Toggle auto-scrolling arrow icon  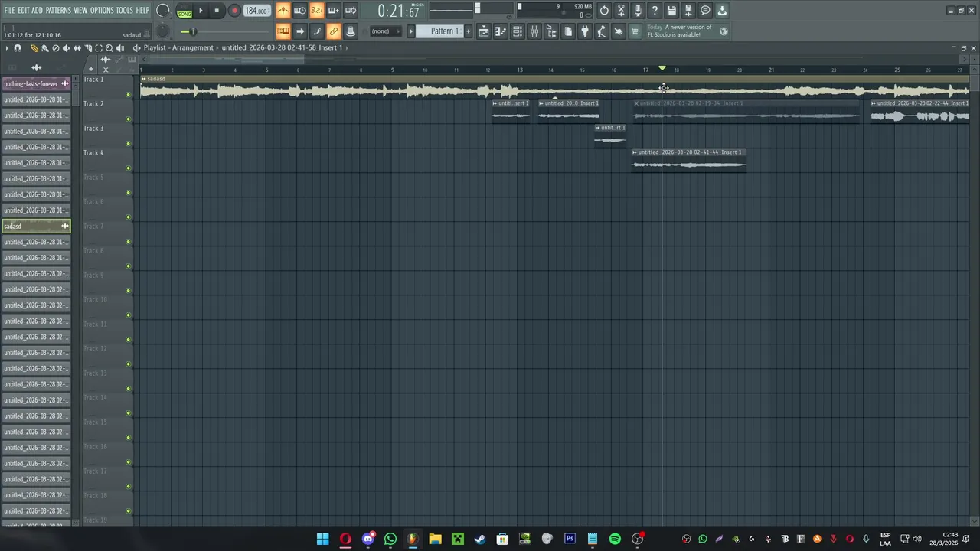coord(300,31)
